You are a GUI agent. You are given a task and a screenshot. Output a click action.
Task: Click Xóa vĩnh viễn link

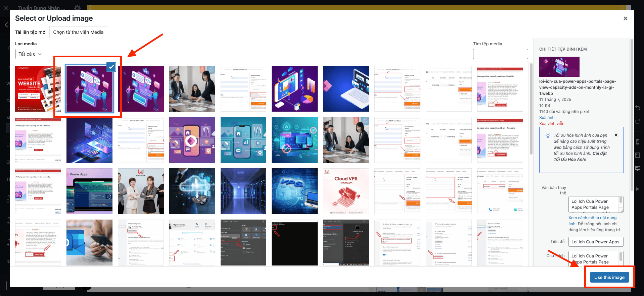[x=552, y=124]
